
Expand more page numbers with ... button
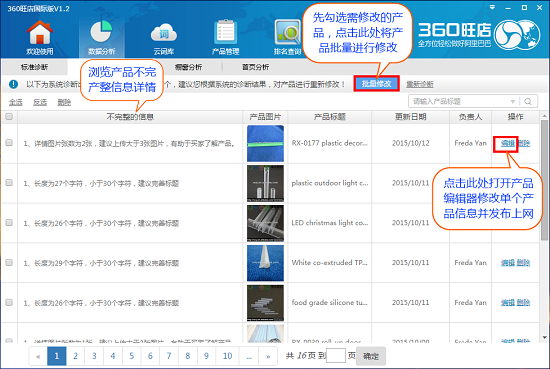(249, 356)
